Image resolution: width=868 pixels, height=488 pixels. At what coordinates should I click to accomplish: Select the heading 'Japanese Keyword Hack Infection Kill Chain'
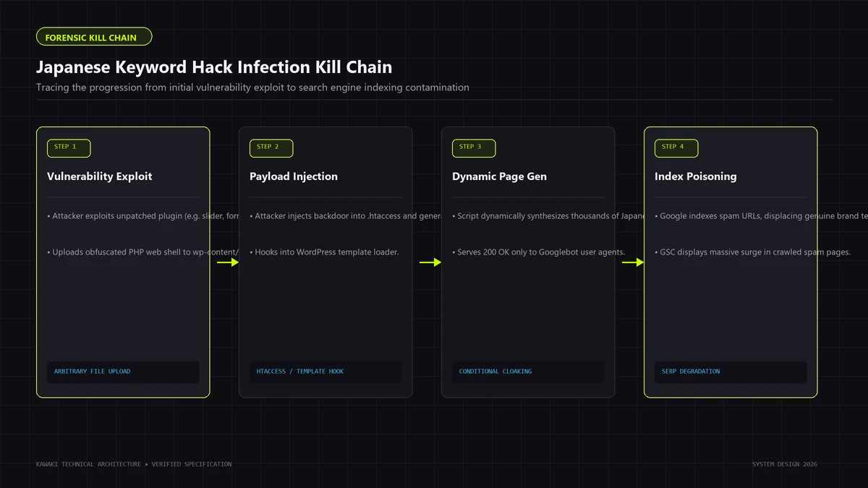click(214, 67)
